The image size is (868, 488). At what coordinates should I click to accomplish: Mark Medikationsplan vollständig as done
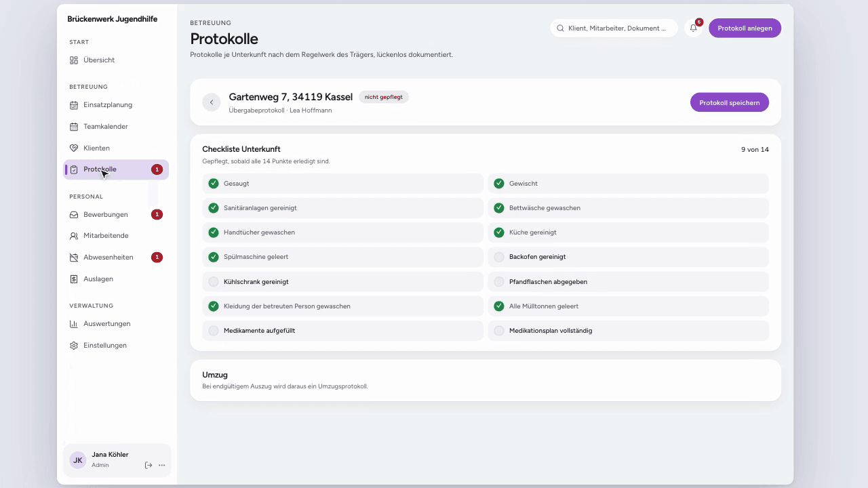pos(628,331)
